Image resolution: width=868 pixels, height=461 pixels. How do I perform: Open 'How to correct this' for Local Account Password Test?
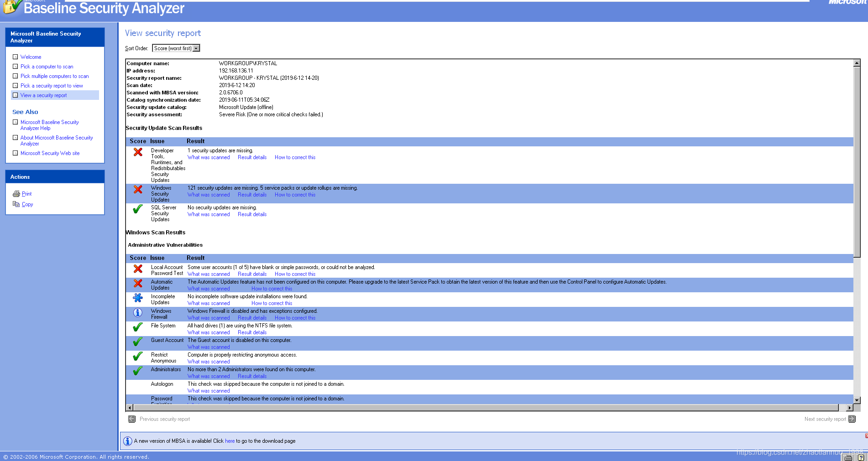pos(295,274)
